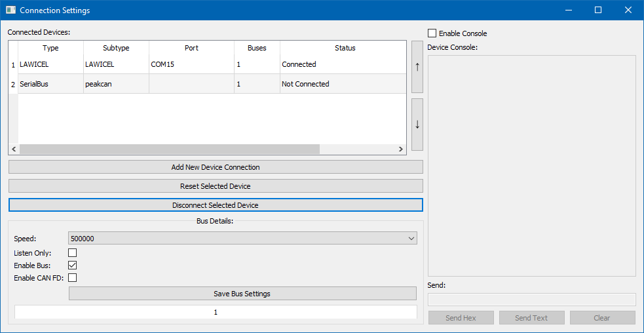Screen dimensions: 644x333
Task: Uncheck the Enable Bus checkbox
Action: (73, 265)
